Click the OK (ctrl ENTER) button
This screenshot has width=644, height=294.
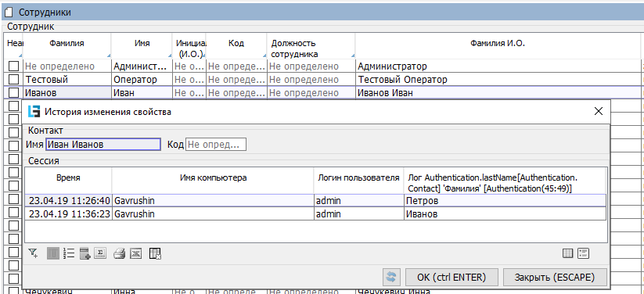click(x=452, y=277)
